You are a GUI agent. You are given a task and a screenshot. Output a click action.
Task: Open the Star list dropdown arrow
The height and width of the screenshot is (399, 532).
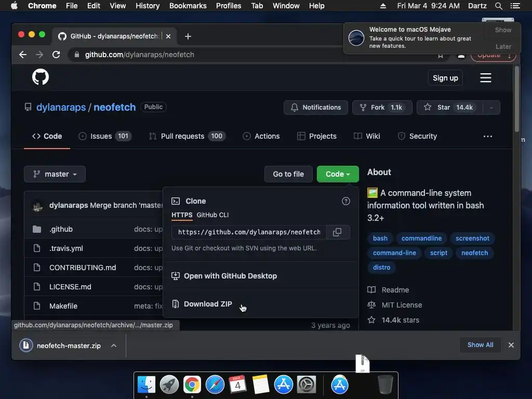pyautogui.click(x=491, y=108)
